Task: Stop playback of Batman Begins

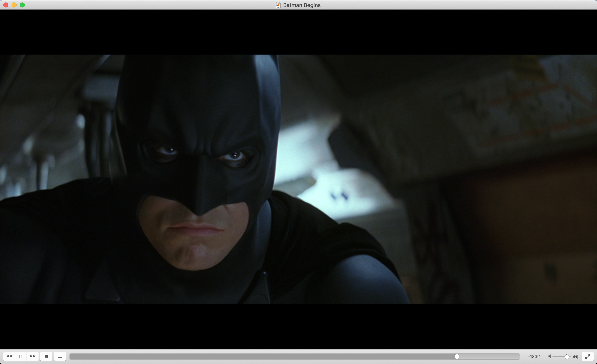Action: [x=46, y=356]
